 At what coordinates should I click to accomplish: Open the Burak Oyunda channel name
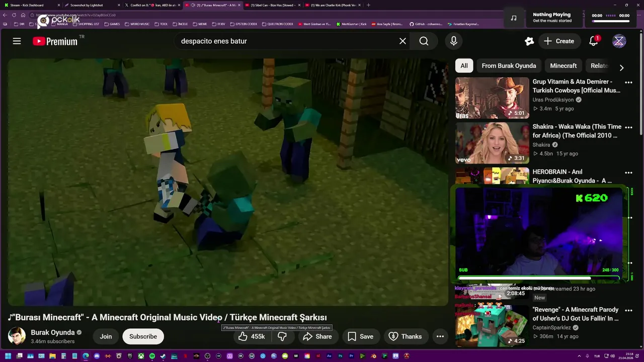point(53,333)
